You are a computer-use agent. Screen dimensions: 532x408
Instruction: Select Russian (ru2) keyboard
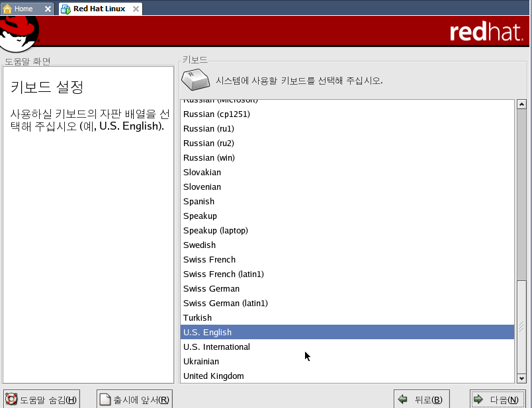[x=347, y=143]
